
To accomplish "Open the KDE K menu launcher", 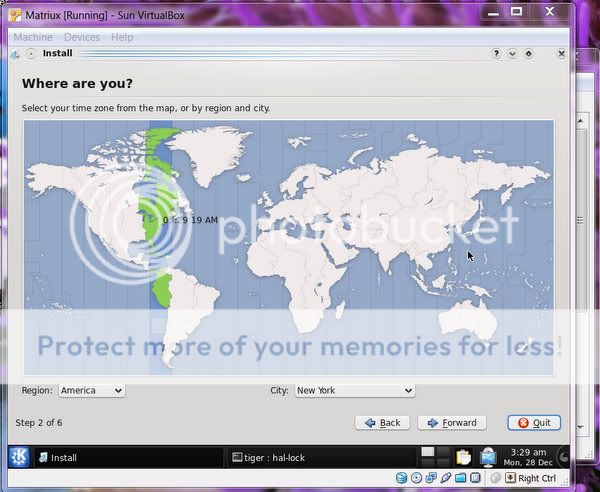I will (x=19, y=457).
